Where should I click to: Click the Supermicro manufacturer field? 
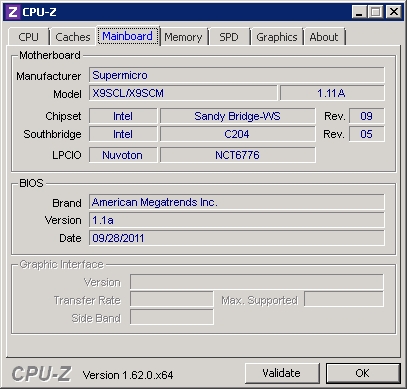tap(237, 75)
